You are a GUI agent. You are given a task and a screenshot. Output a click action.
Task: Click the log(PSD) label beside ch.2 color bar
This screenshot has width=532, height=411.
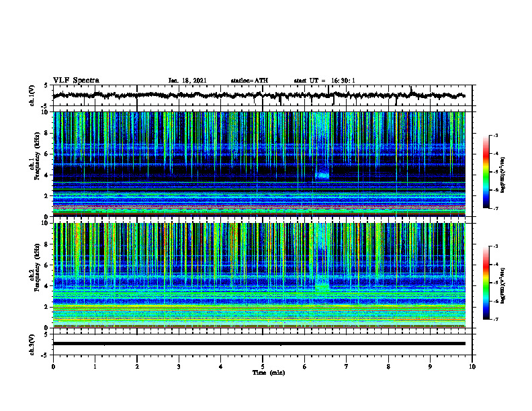tap(502, 286)
